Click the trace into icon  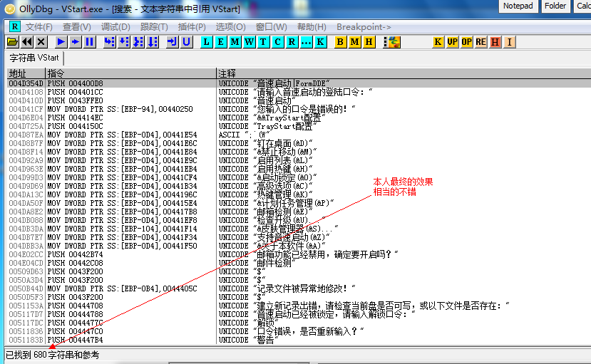point(138,42)
